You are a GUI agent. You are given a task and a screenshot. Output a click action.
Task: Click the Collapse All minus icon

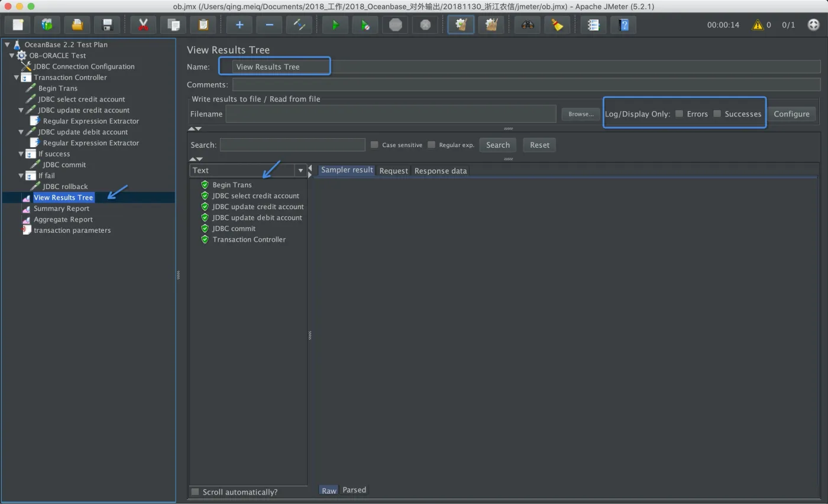[x=269, y=25]
